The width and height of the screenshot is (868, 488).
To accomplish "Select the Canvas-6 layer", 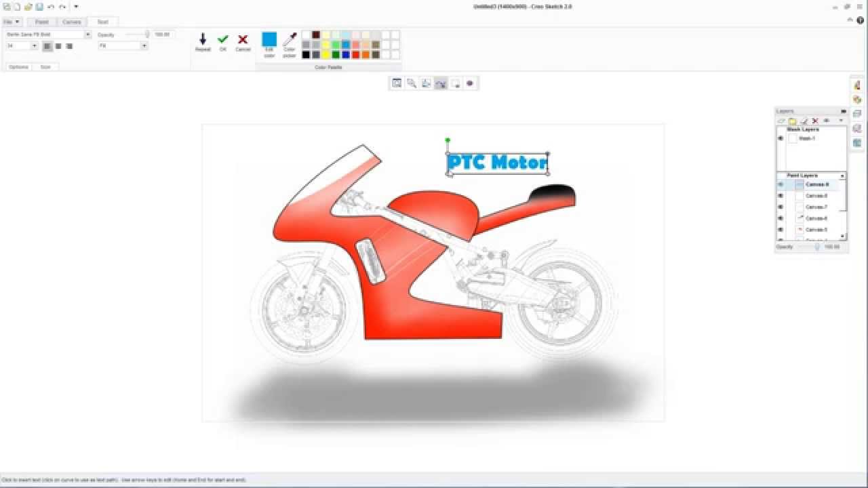I will pos(816,218).
